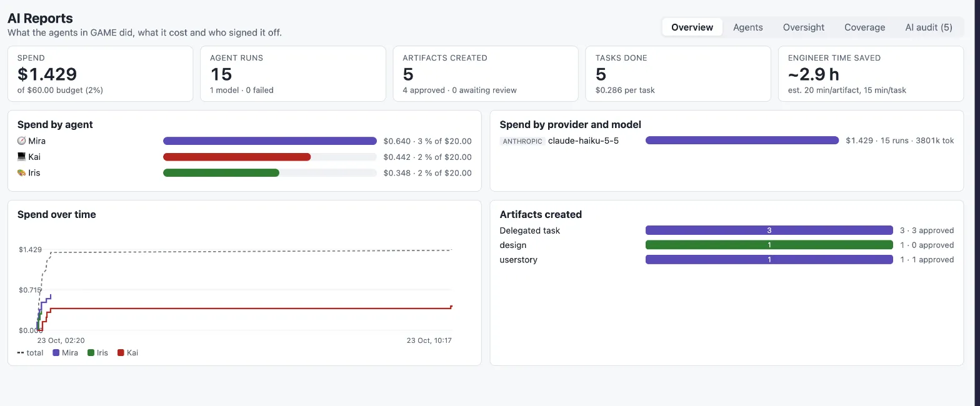The image size is (980, 406).
Task: Click 'Spend by provider and model' heading
Action: (571, 124)
